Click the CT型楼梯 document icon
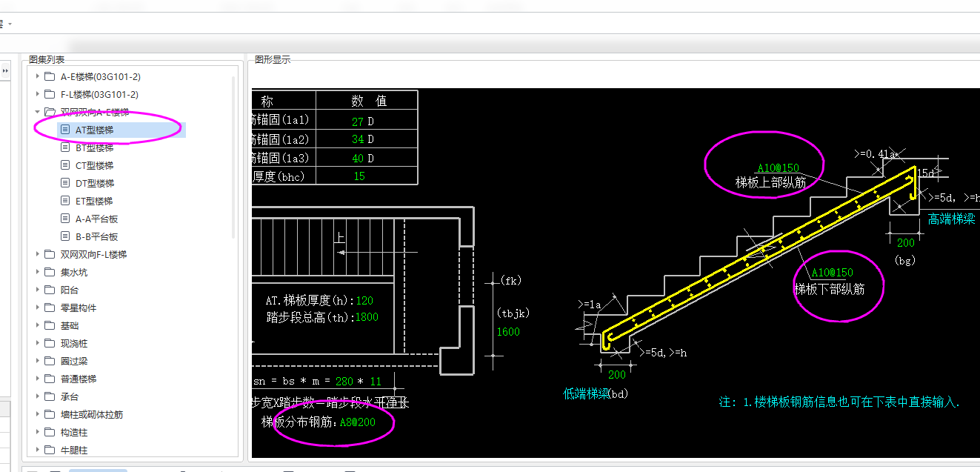This screenshot has height=472, width=980. (65, 165)
